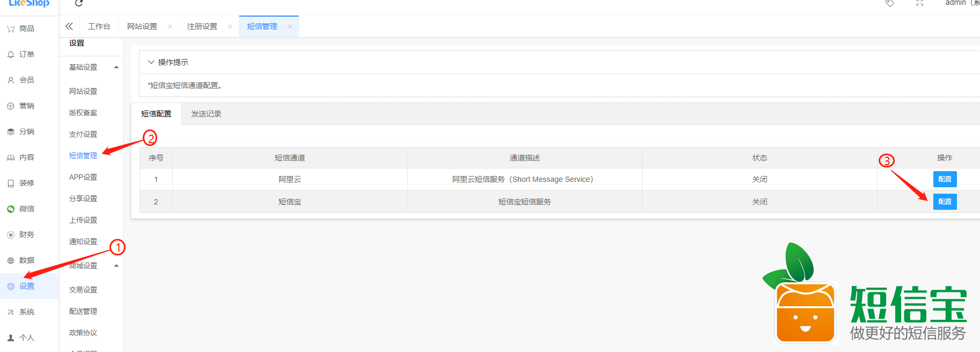Click the refresh icon in top bar
This screenshot has height=352, width=980.
(x=79, y=3)
